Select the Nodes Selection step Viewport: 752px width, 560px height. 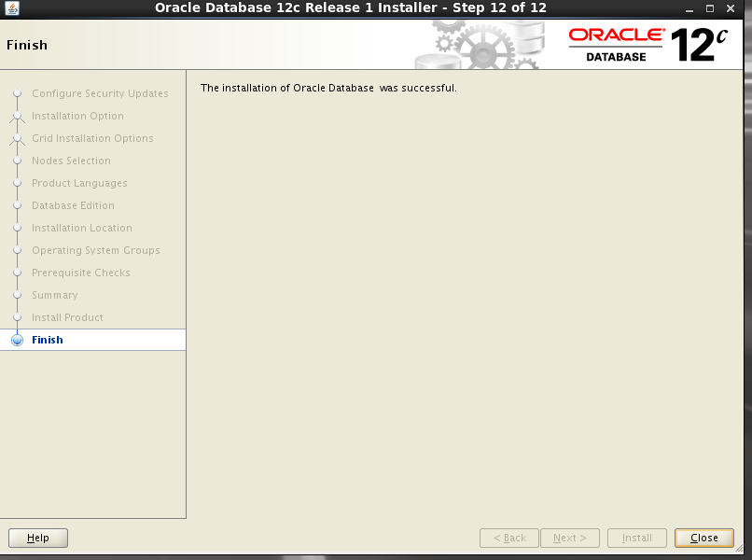[71, 161]
